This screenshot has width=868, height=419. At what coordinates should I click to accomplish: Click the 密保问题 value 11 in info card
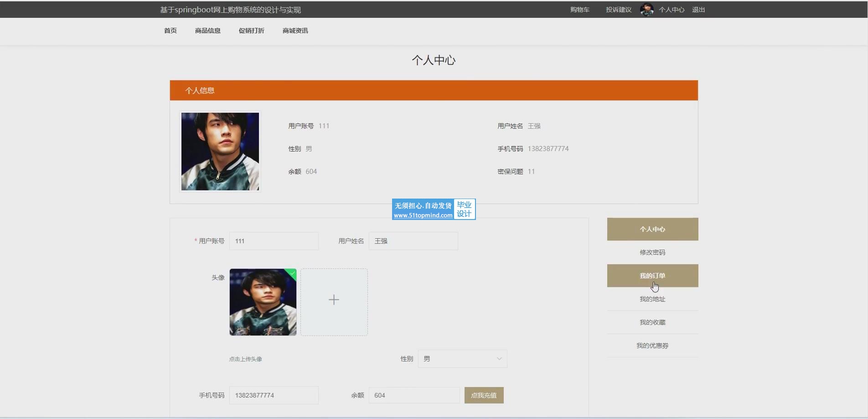(531, 171)
